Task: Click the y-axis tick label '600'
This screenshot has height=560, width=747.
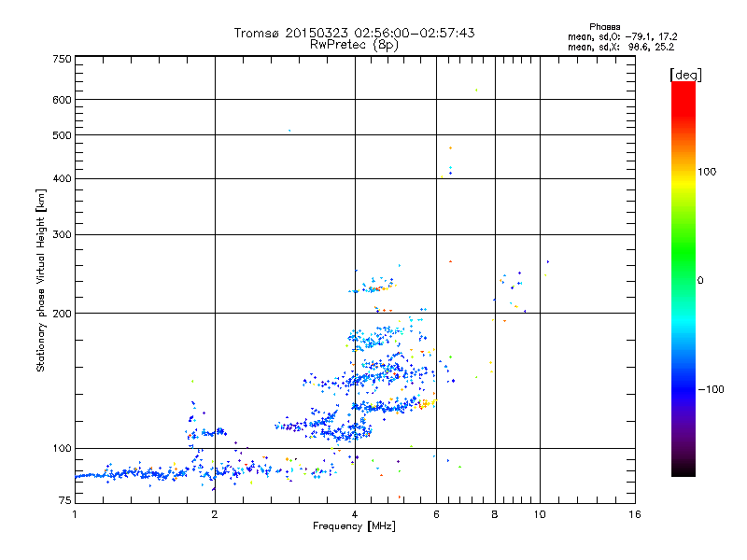Action: coord(62,100)
